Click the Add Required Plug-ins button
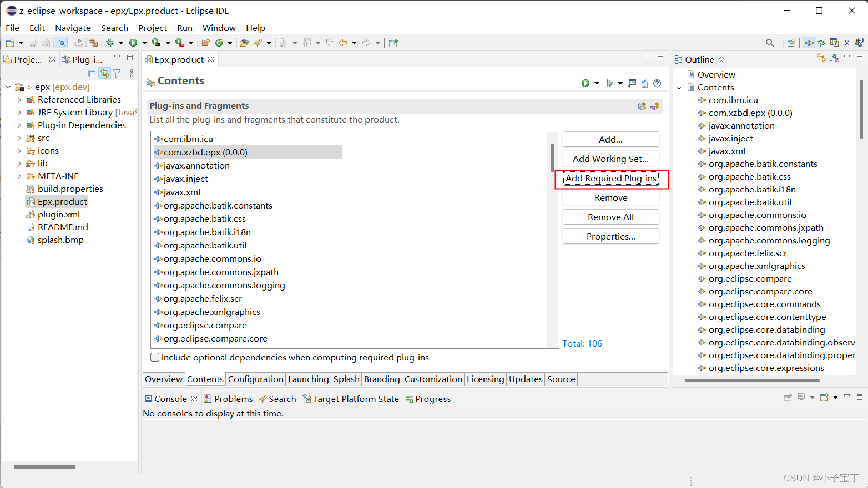 click(611, 178)
